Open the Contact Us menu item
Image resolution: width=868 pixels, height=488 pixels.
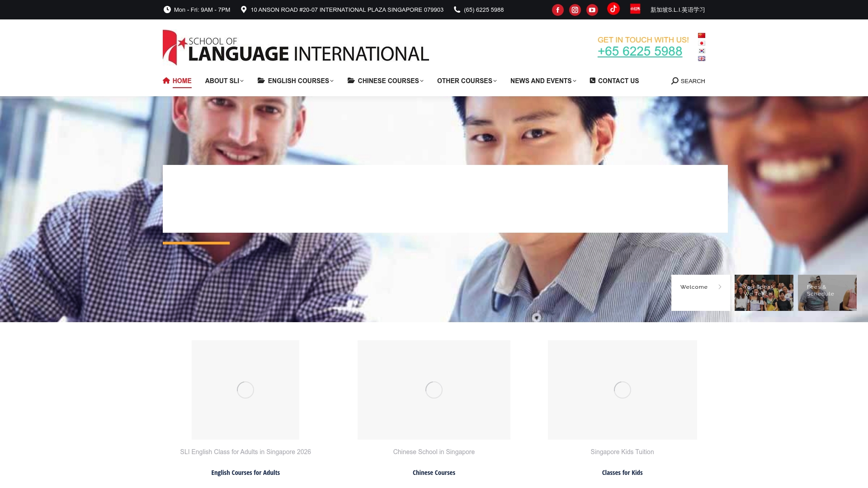[614, 81]
